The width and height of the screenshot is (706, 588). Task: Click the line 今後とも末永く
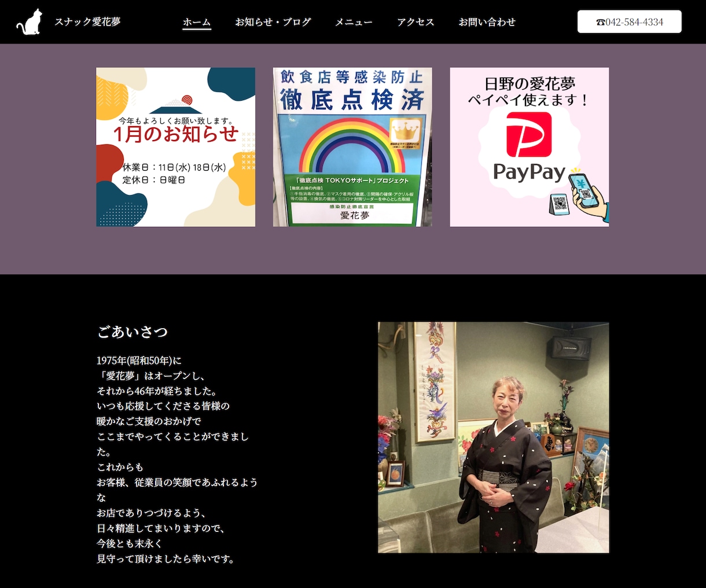[130, 543]
